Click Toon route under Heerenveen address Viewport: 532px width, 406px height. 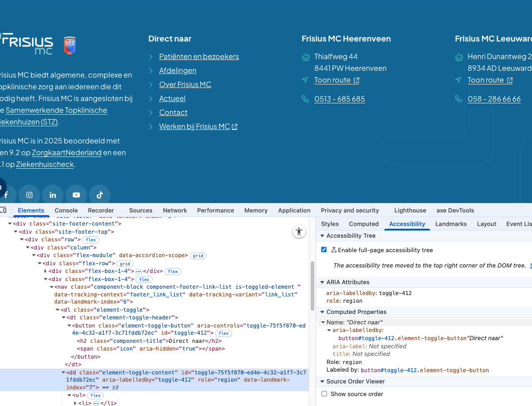336,80
